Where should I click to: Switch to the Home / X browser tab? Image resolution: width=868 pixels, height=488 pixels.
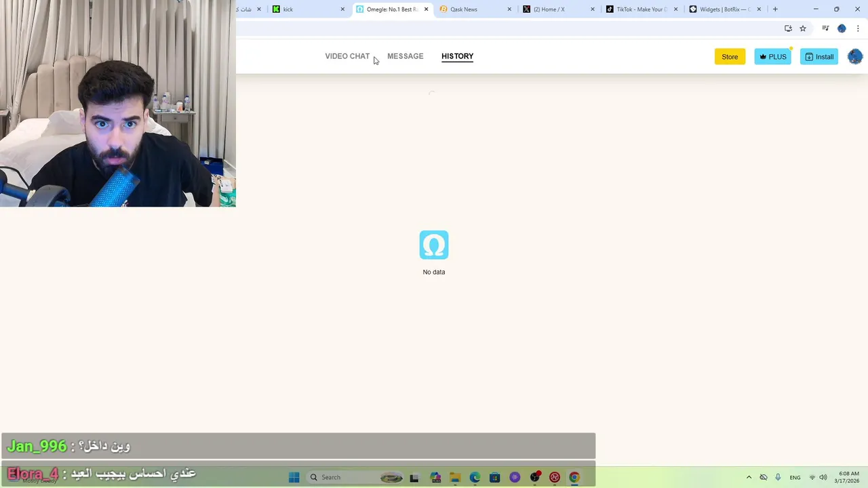[559, 9]
